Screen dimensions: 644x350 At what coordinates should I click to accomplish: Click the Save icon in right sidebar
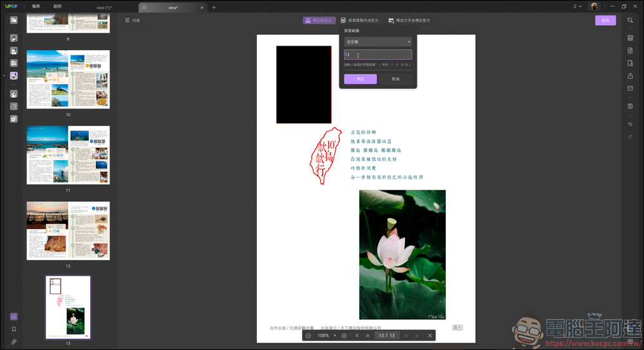tap(630, 106)
